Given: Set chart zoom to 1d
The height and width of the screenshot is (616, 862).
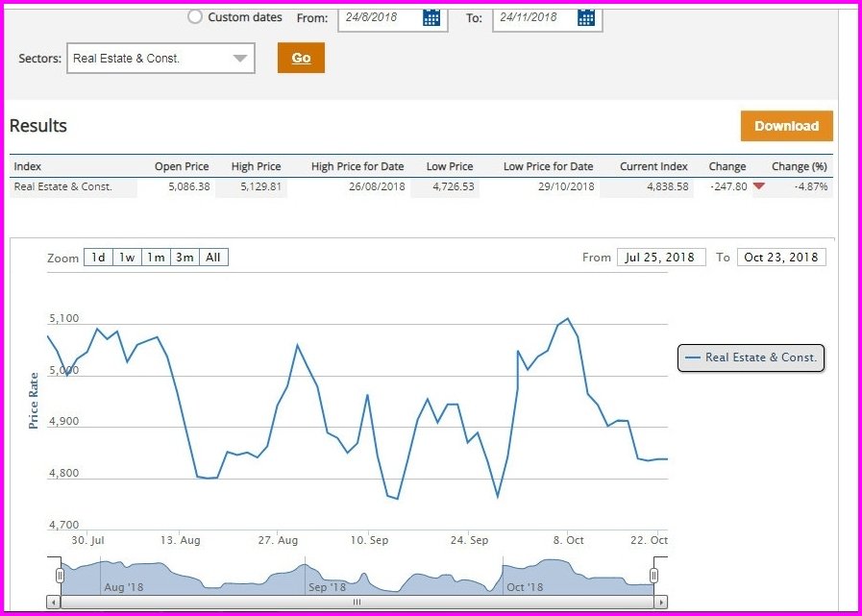Looking at the screenshot, I should tap(98, 258).
